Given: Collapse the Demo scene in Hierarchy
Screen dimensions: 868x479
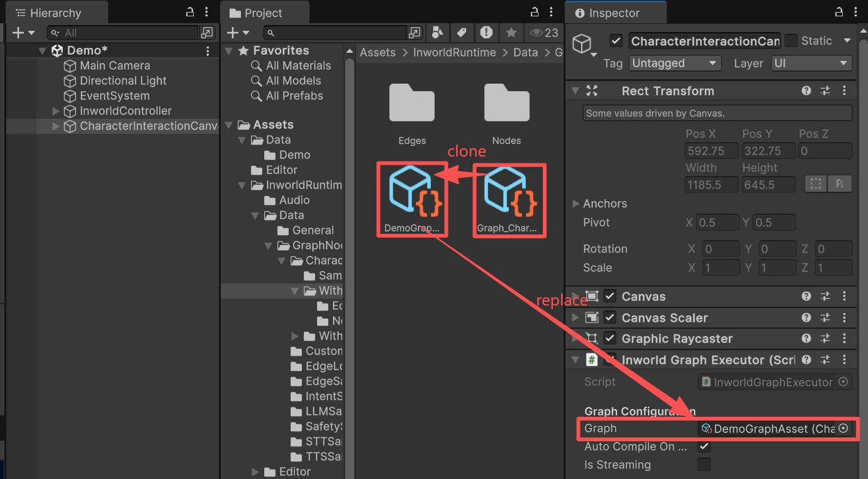Looking at the screenshot, I should (x=42, y=51).
